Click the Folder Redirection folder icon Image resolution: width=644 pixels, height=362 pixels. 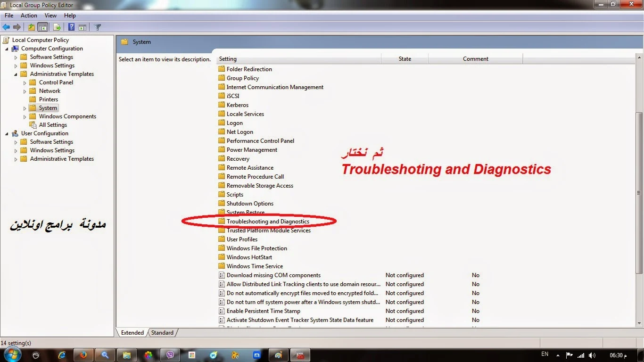click(x=222, y=69)
